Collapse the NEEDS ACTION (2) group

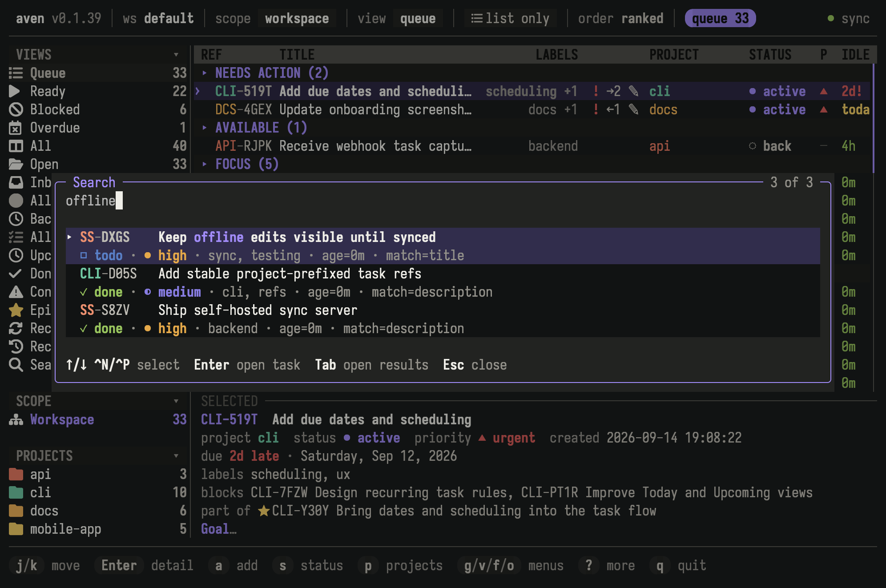[x=204, y=72]
